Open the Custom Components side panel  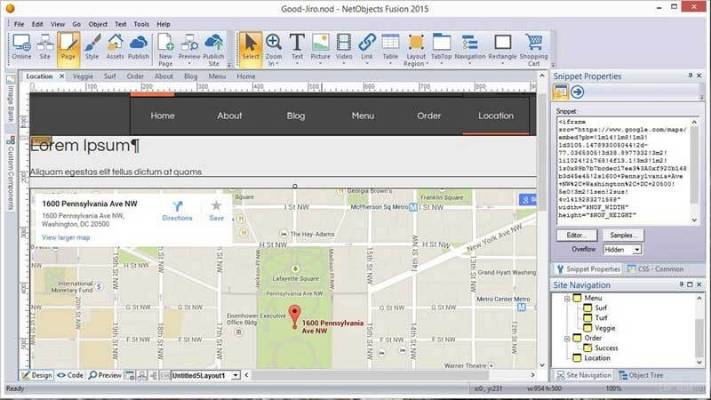tap(10, 173)
